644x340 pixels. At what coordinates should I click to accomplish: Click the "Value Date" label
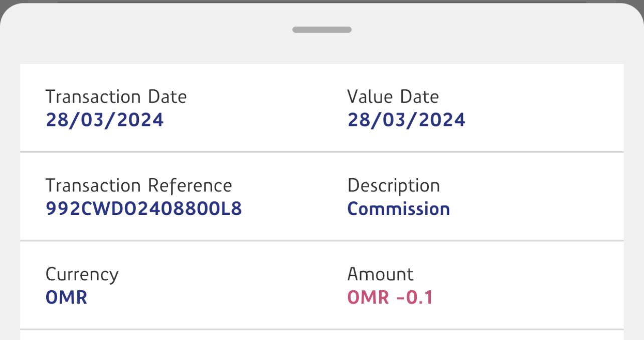point(393,96)
